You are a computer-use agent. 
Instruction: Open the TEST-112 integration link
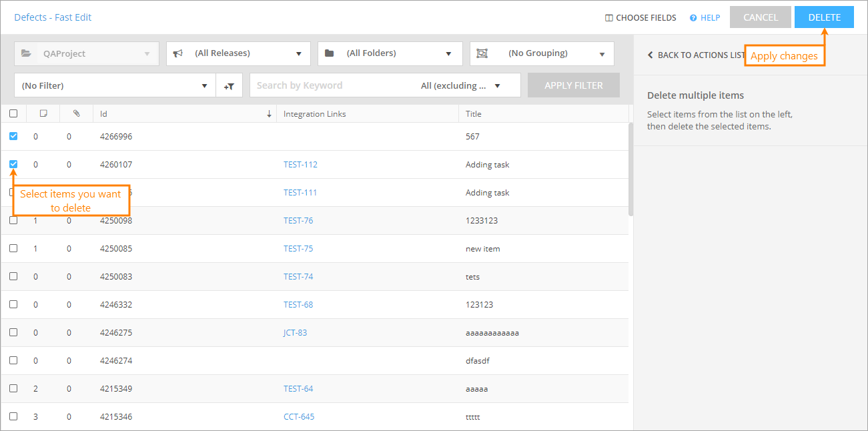coord(300,165)
